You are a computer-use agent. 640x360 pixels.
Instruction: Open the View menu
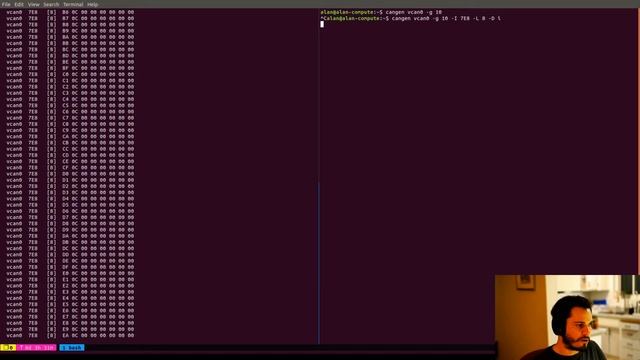tap(33, 4)
